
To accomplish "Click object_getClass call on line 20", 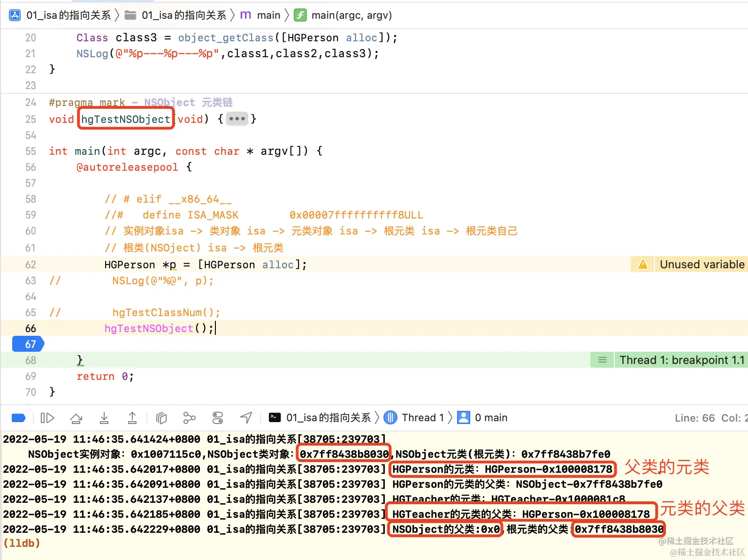I will pos(226,38).
